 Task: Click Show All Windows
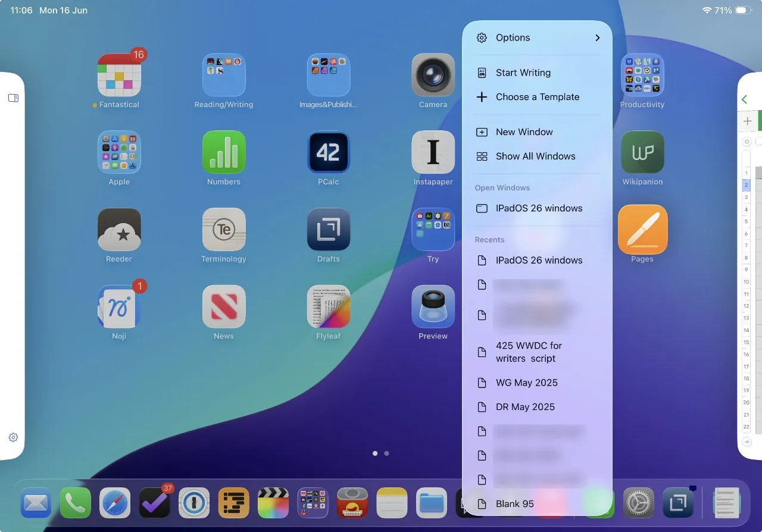(535, 156)
